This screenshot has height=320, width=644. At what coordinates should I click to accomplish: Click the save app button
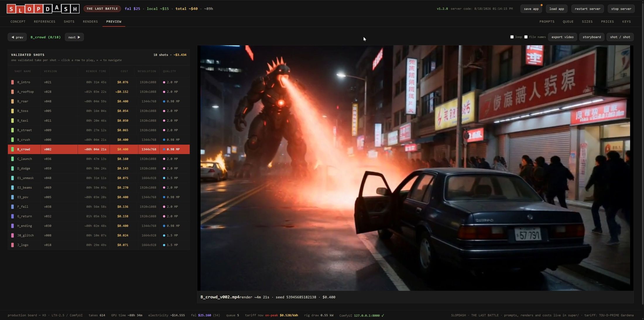pos(531,9)
